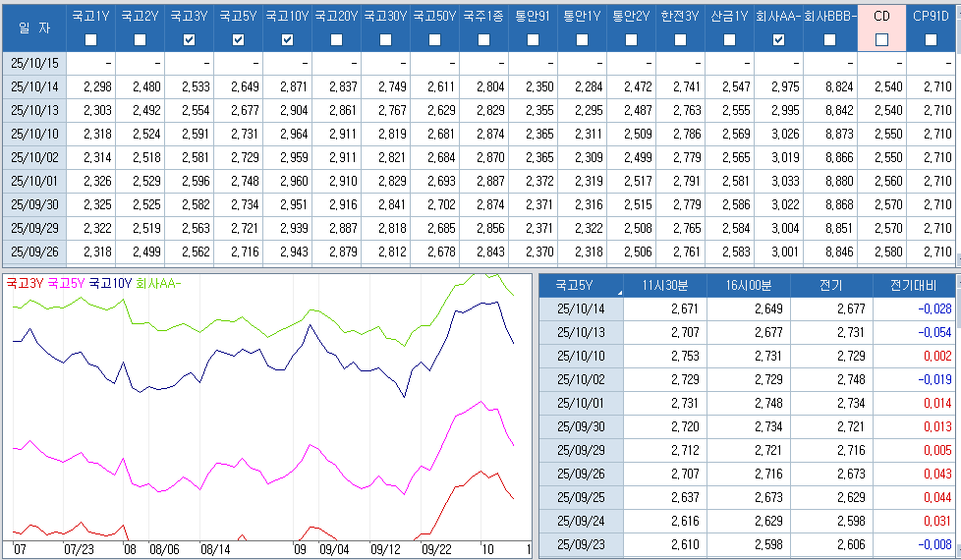Click the 전기대비 column header
961x560 pixels.
coord(916,286)
